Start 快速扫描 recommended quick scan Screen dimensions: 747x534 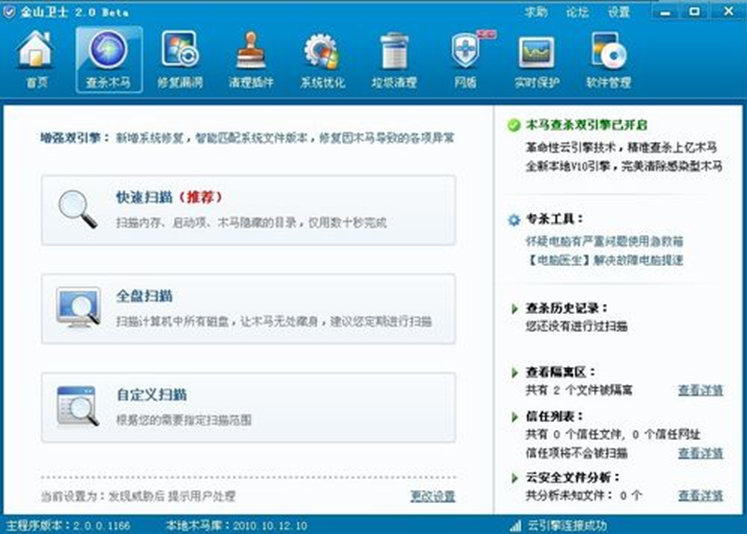click(x=248, y=210)
